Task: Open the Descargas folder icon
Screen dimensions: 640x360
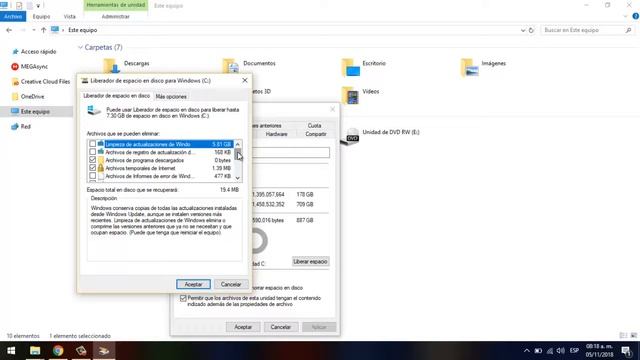Action: click(x=111, y=67)
